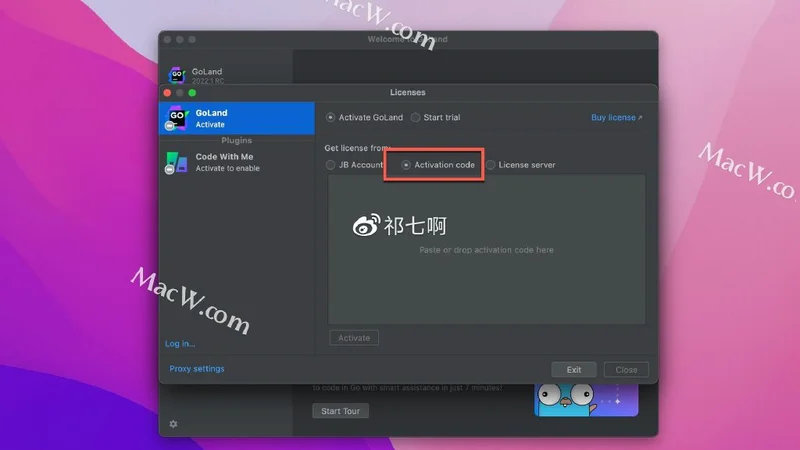Select Activation code as license source
This screenshot has height=450, width=800.
click(x=406, y=165)
